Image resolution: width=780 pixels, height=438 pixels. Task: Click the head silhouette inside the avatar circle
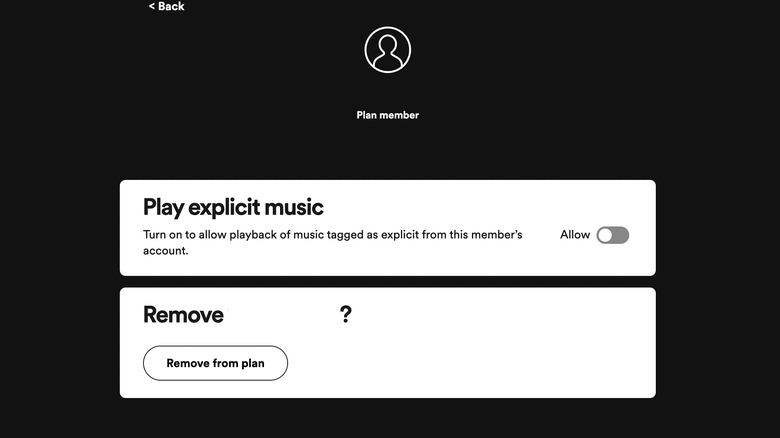point(387,45)
